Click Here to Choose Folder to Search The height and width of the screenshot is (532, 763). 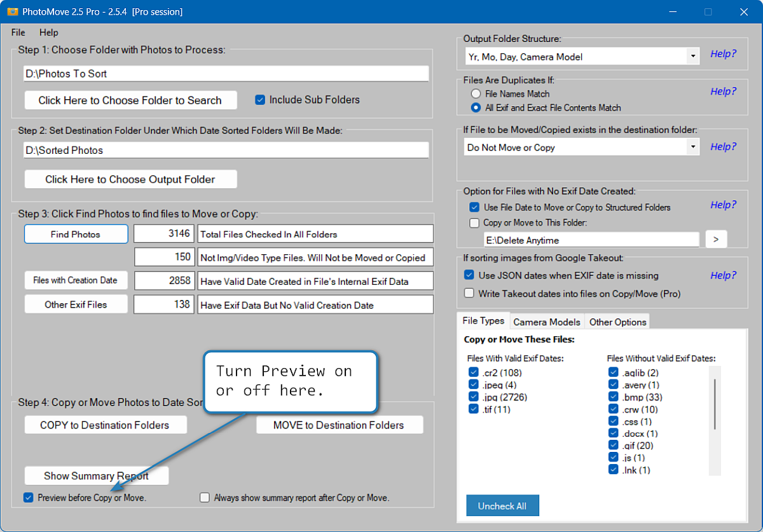point(130,100)
